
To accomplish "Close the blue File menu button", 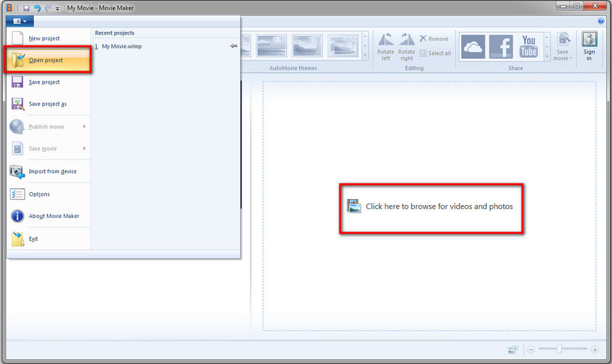I will click(x=20, y=21).
